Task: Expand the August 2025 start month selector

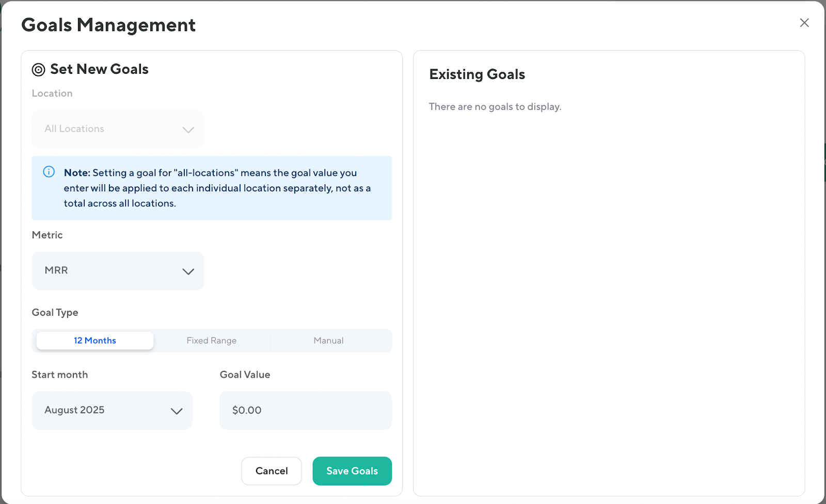Action: tap(112, 411)
